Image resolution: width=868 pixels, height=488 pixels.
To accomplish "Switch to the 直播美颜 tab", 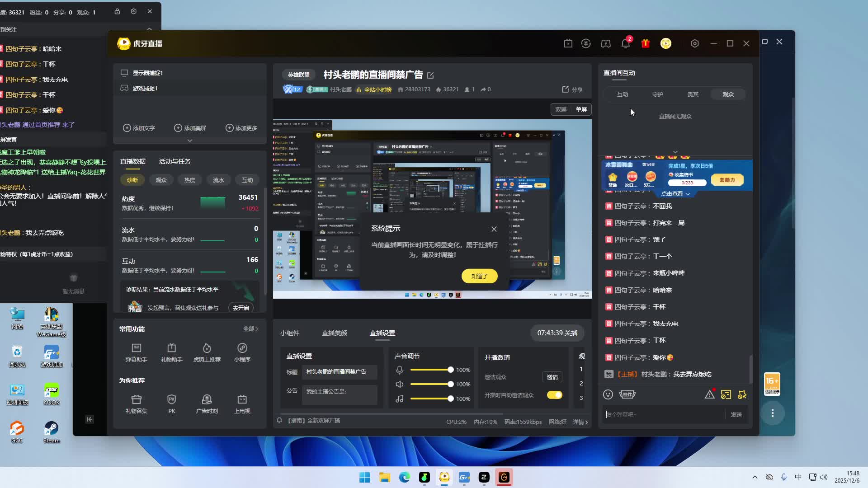I will pos(335,333).
